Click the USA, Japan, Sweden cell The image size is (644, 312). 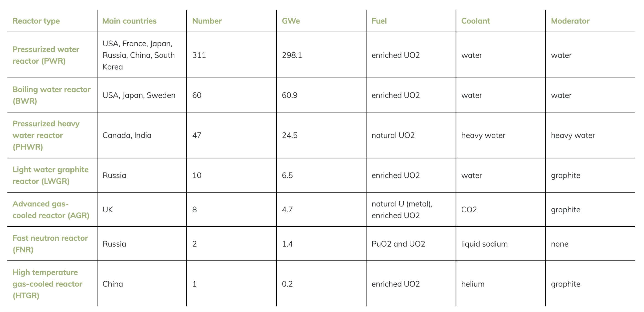pyautogui.click(x=139, y=95)
